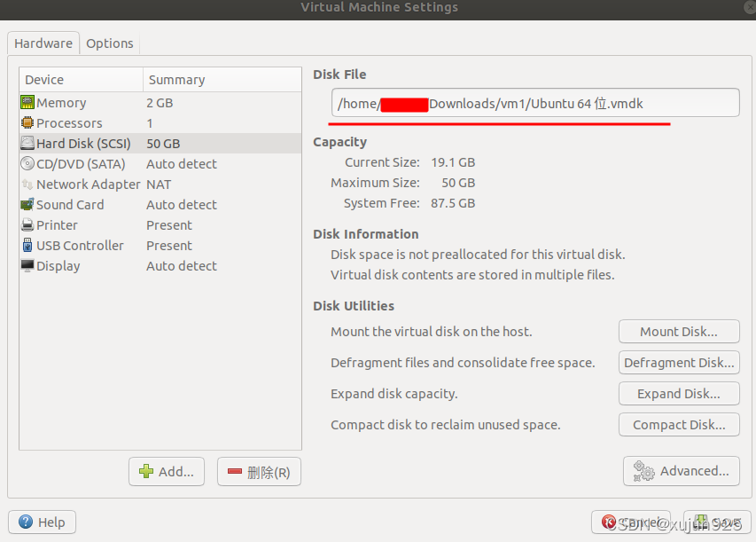Screen dimensions: 756x542
Task: Click the Add... device button
Action: (x=167, y=471)
